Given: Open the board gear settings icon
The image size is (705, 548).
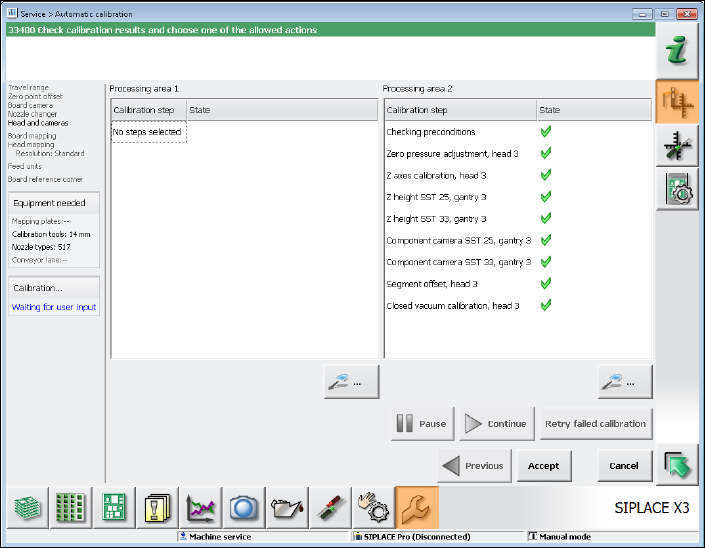Looking at the screenshot, I should (678, 189).
